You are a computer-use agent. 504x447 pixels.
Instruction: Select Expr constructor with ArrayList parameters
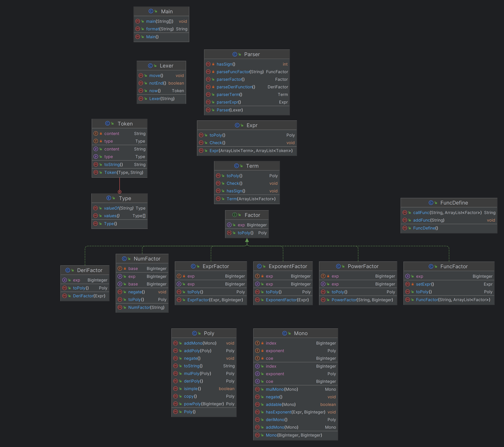(247, 151)
